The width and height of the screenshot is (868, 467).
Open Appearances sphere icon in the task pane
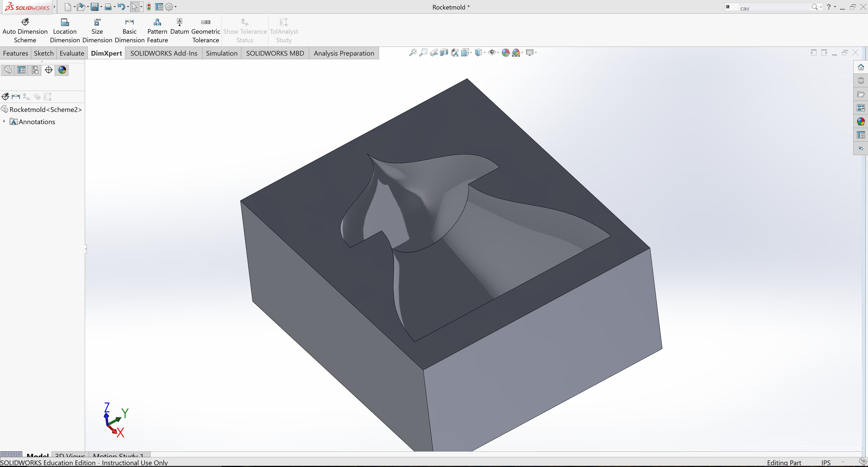point(861,122)
